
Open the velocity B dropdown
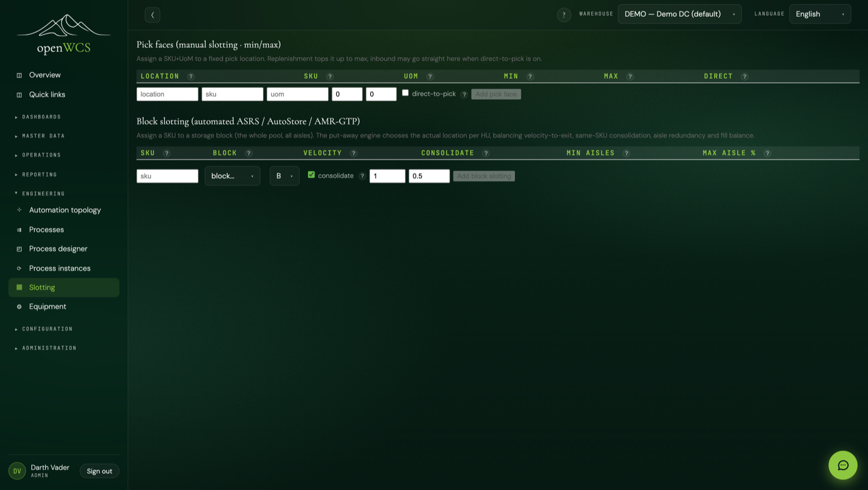click(x=284, y=176)
